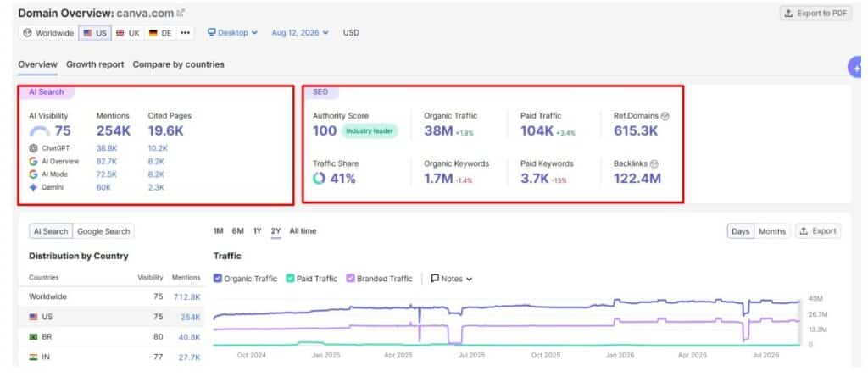This screenshot has width=868, height=382.
Task: Click ChatGPT icon in AI Search
Action: coord(34,148)
